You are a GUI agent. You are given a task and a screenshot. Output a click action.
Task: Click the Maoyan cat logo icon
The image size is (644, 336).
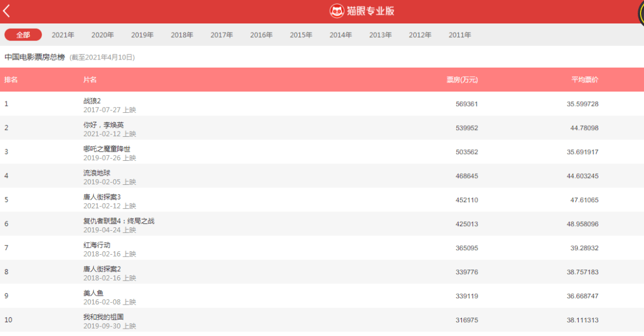[x=337, y=11]
